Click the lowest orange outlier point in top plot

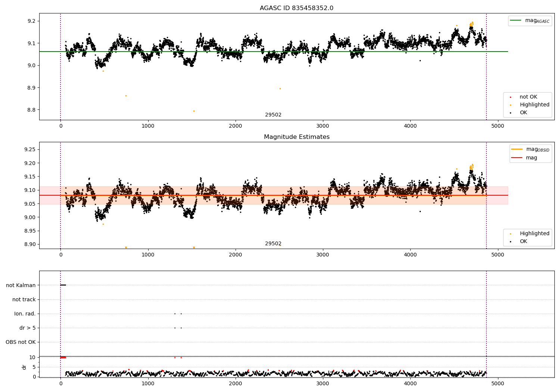tap(194, 111)
